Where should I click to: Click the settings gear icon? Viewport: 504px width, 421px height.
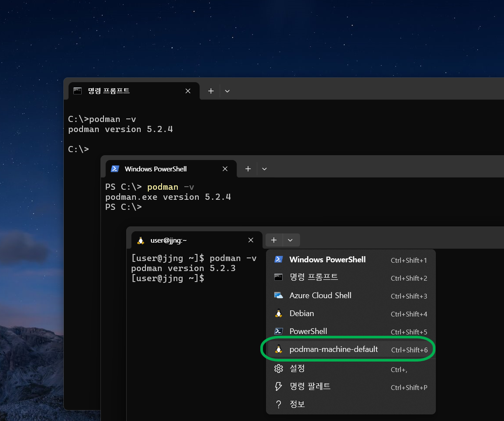[x=278, y=369]
